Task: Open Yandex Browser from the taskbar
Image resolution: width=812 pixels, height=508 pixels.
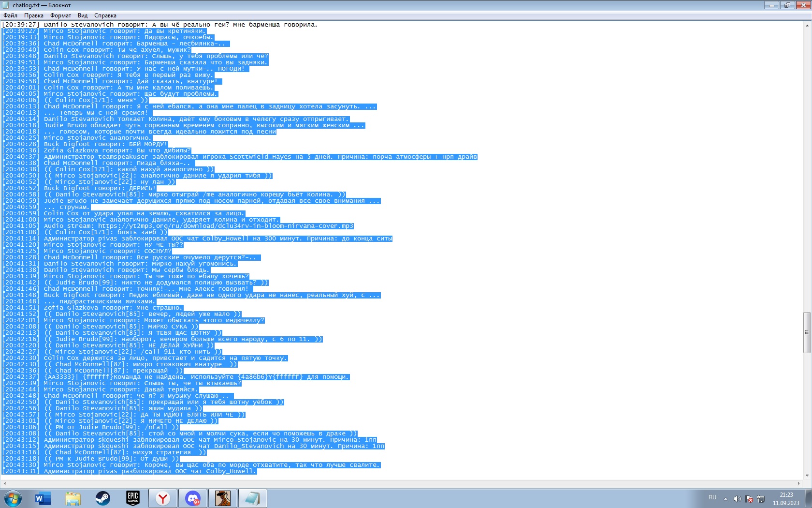Action: [163, 498]
